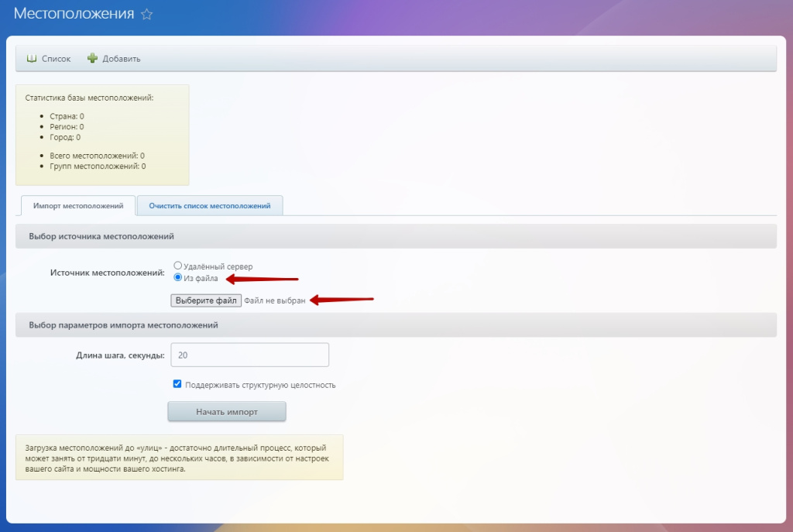The image size is (793, 532).
Task: Focus the Длина шага seconds input field
Action: point(249,355)
